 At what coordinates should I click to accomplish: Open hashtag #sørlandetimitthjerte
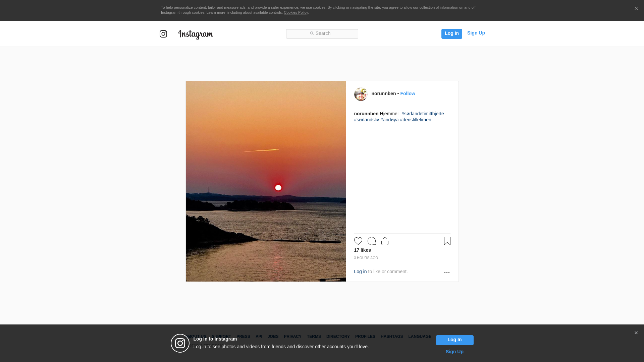[x=423, y=114]
